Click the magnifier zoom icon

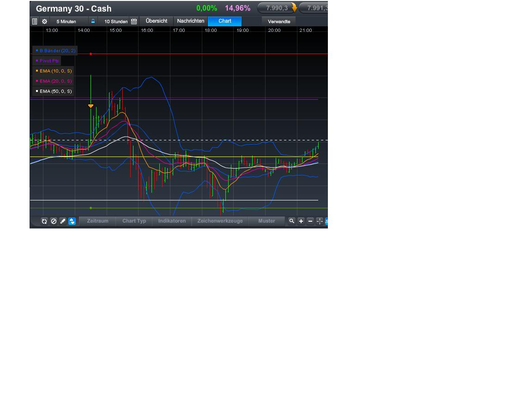(x=292, y=221)
